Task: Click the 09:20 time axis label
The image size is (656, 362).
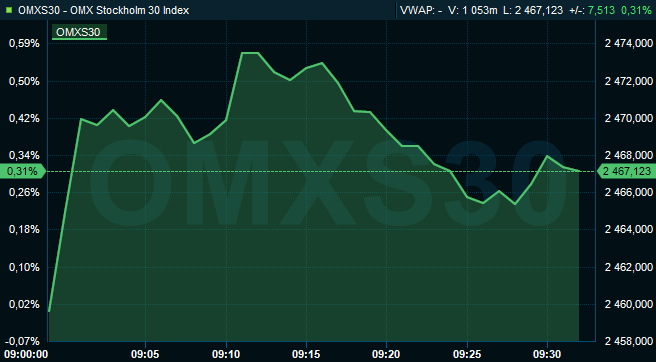Action: click(386, 354)
